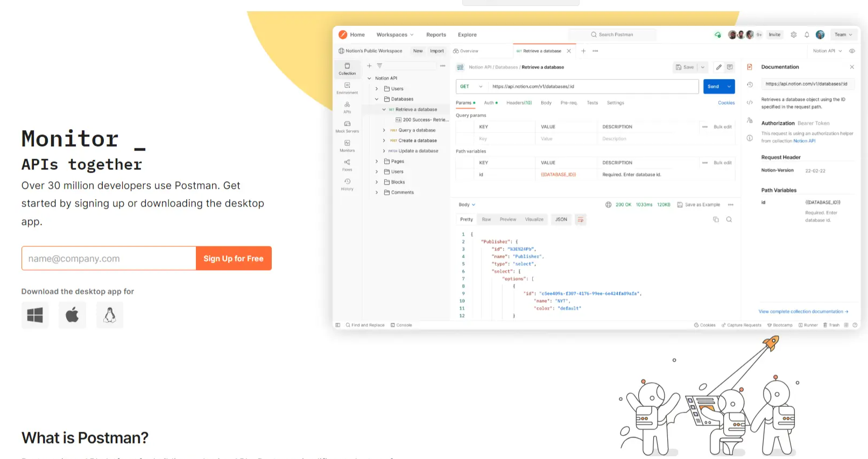Open the notifications bell
Screen dimensions: 868x459
pyautogui.click(x=807, y=34)
